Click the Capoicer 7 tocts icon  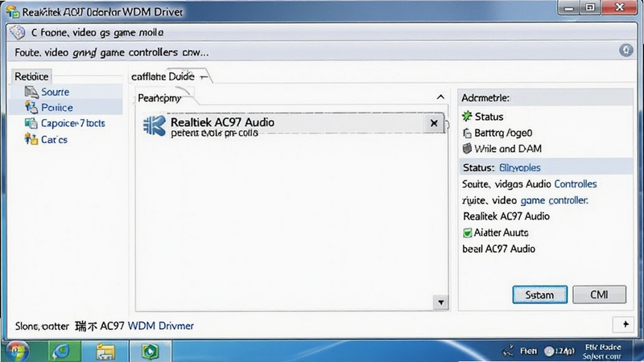coord(31,123)
